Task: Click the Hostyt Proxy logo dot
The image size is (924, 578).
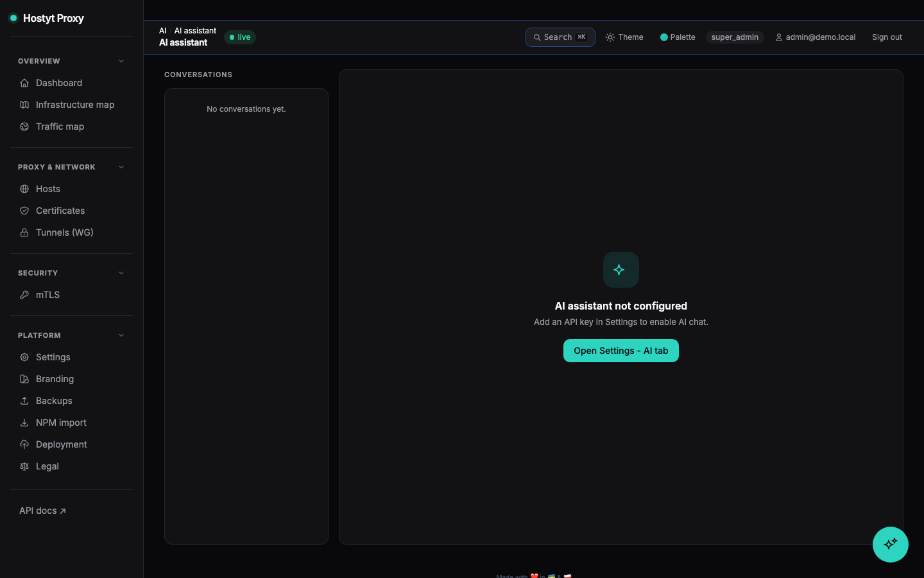Action: pos(13,18)
